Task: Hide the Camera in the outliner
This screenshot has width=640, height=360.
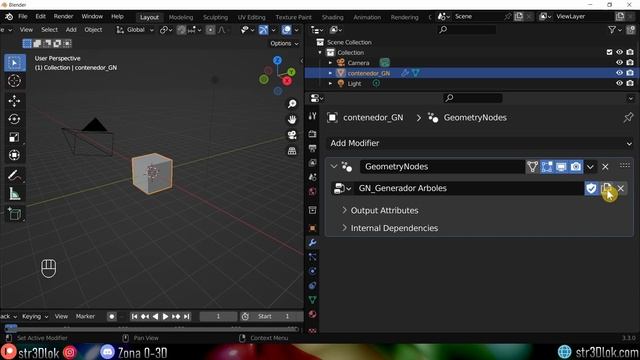Action: tap(619, 62)
